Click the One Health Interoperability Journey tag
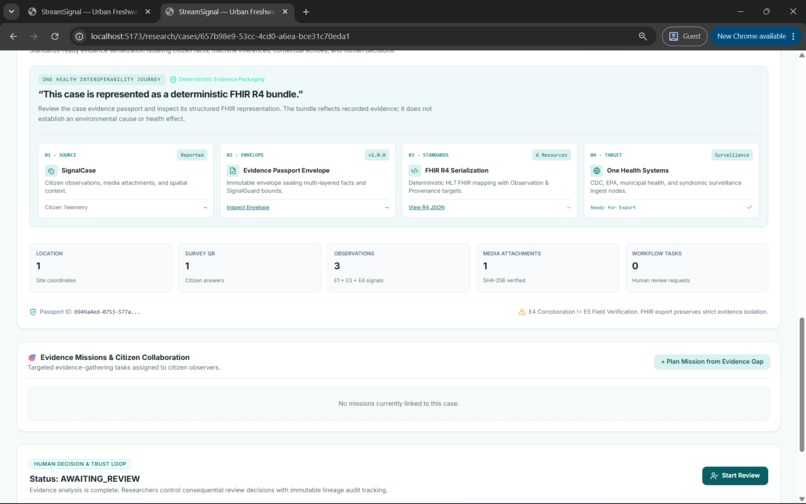This screenshot has height=504, width=806. (x=102, y=80)
